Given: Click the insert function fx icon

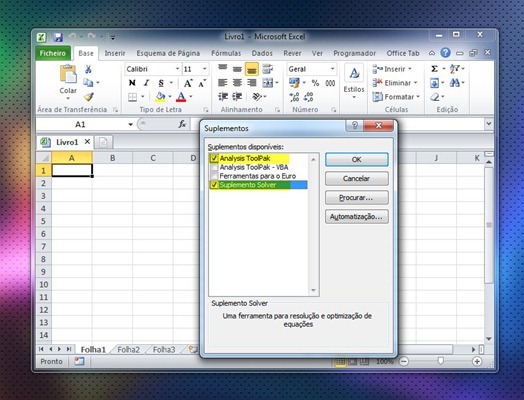Looking at the screenshot, I should click(182, 124).
